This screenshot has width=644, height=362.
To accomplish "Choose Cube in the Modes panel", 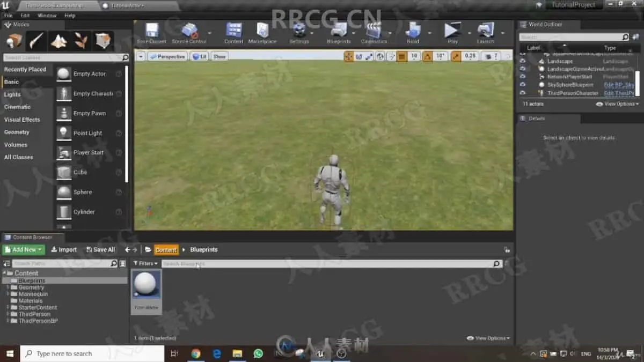I will (90, 173).
